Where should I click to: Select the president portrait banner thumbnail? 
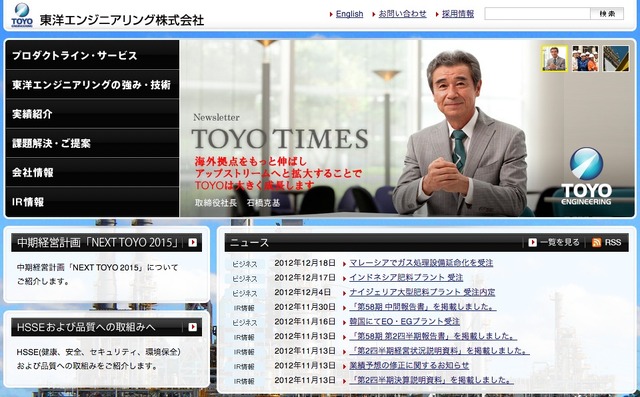pos(554,58)
